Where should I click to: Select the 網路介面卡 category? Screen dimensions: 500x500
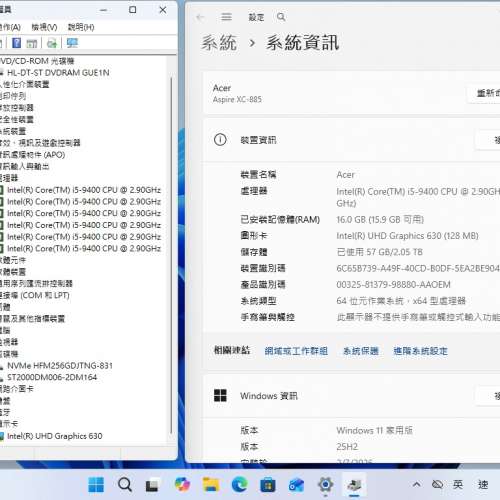point(17,389)
